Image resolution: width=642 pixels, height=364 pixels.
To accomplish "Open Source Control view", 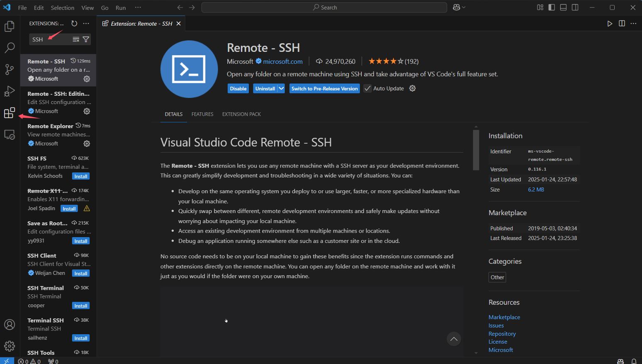I will click(x=9, y=69).
